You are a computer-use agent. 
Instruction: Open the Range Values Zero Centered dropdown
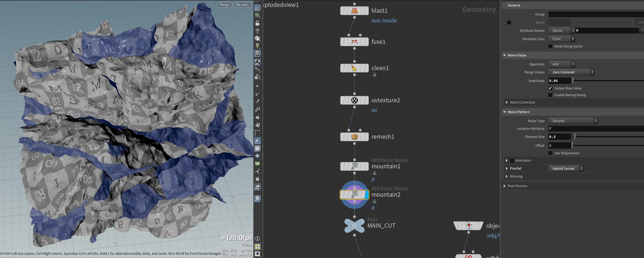tap(571, 72)
